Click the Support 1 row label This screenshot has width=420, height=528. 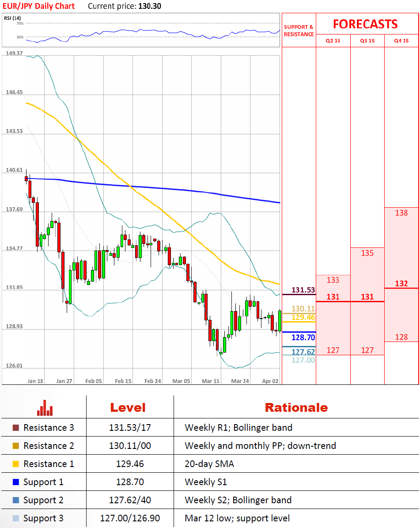[43, 482]
